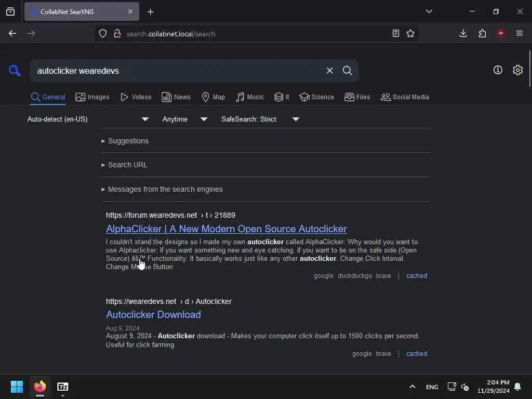532x399 pixels.
Task: Open cached copy of Autoclicker Download result
Action: click(417, 354)
